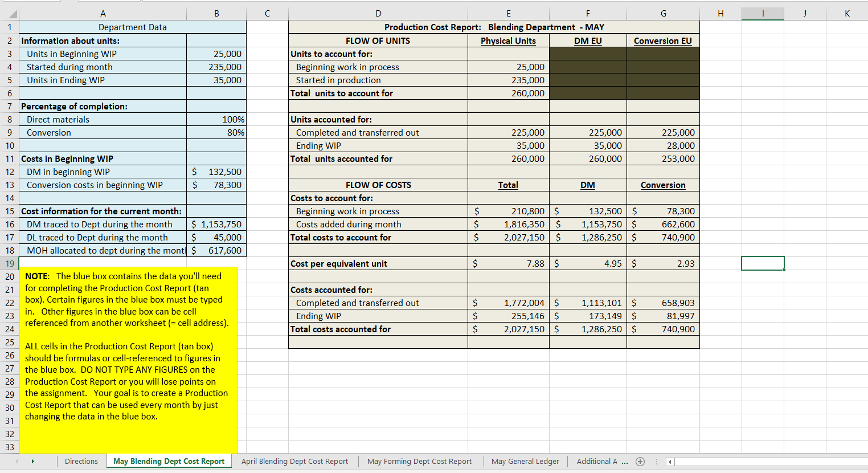This screenshot has height=473, width=868.
Task: Select column J header
Action: tap(805, 14)
